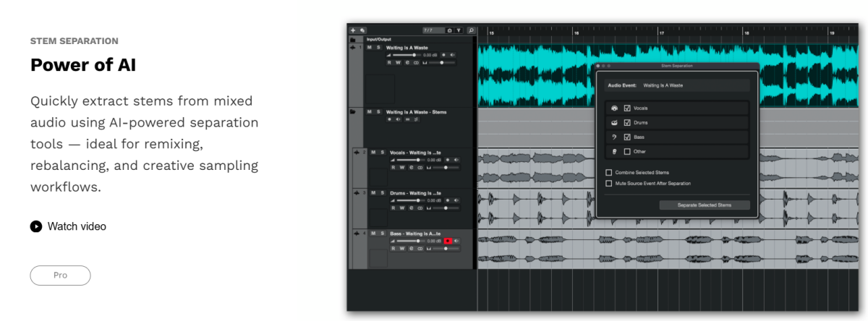868x321 pixels.
Task: Click the Add Track plus icon
Action: tap(353, 30)
